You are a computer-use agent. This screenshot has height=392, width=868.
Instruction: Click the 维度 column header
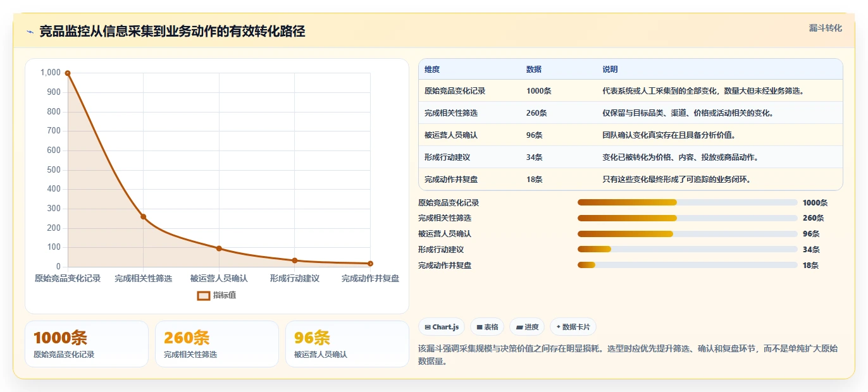432,70
